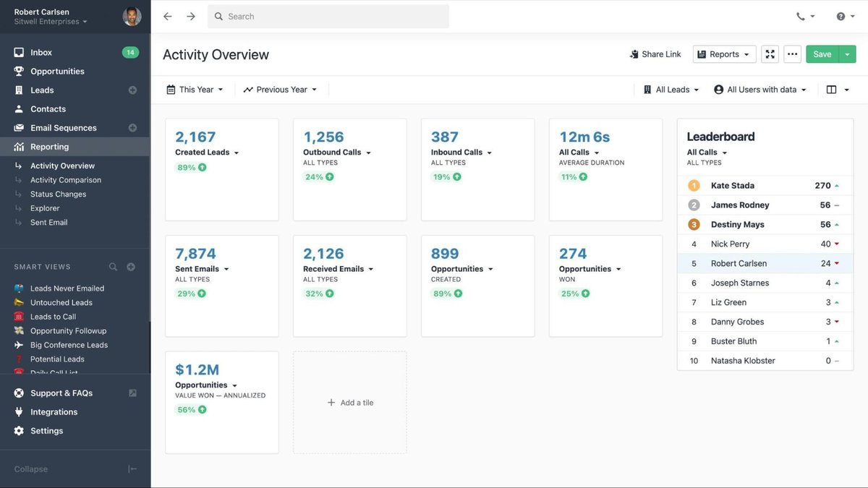The height and width of the screenshot is (488, 868).
Task: Open the Big Conference Leads smart view
Action: pyautogui.click(x=69, y=345)
